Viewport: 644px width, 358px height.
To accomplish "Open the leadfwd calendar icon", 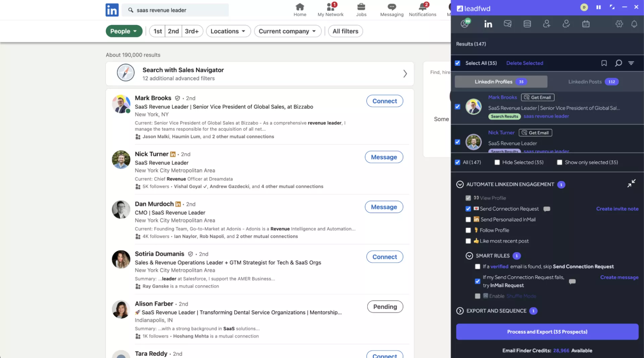I will pos(586,24).
